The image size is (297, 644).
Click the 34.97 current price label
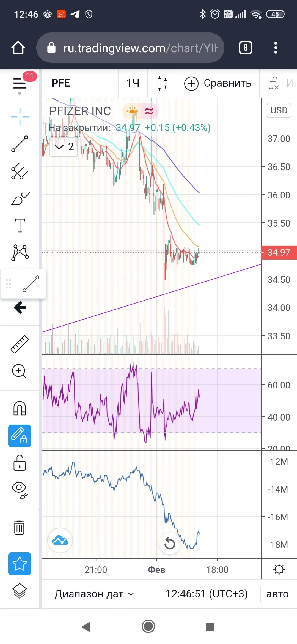click(279, 252)
